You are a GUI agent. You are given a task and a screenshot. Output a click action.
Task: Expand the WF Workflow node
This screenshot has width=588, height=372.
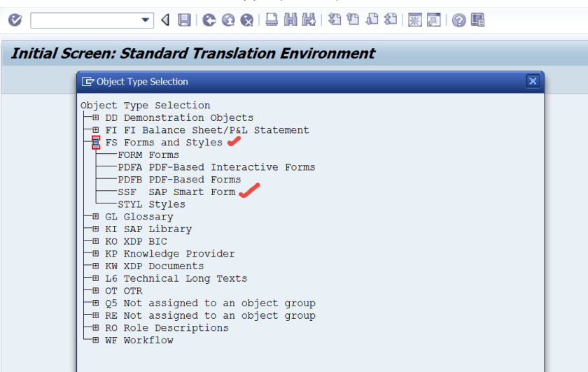(96, 340)
